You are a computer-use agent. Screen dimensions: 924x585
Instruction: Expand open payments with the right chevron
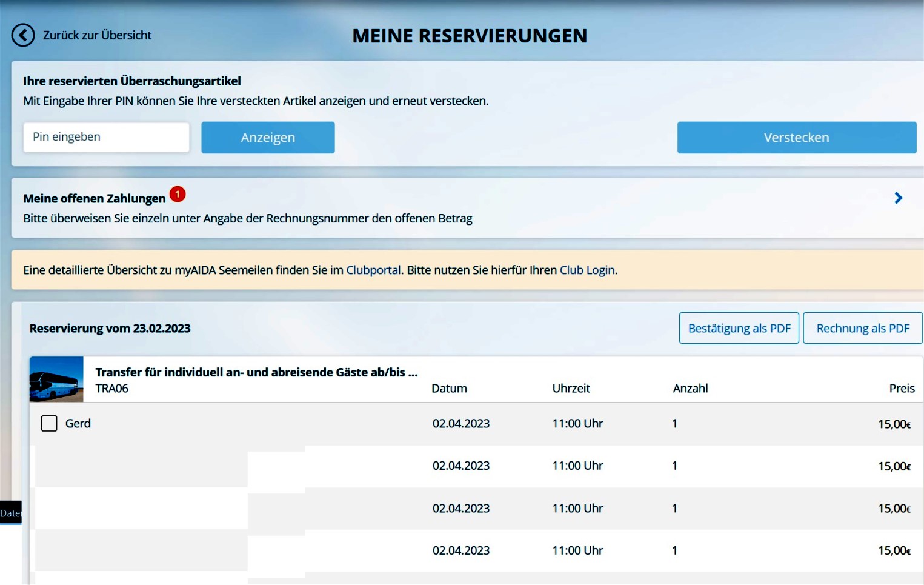pos(898,198)
